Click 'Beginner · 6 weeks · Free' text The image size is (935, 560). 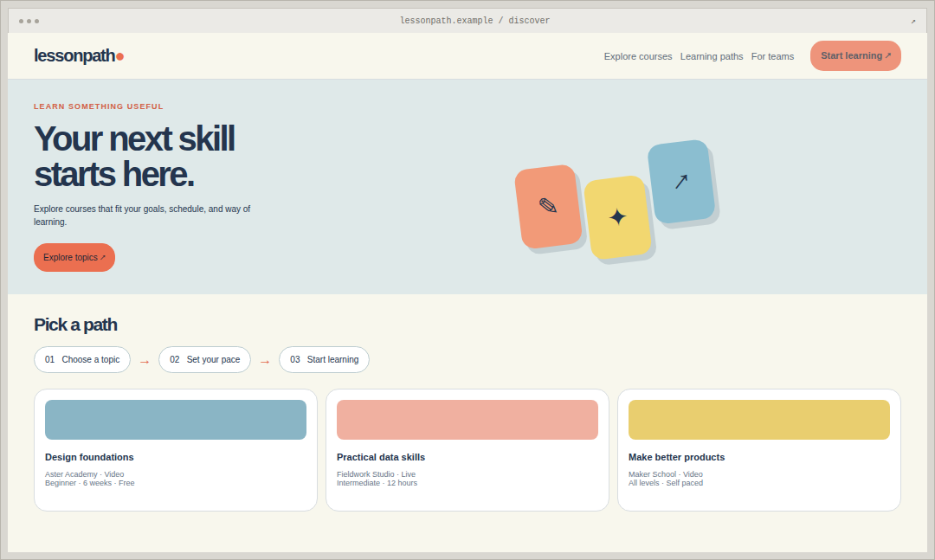point(89,483)
